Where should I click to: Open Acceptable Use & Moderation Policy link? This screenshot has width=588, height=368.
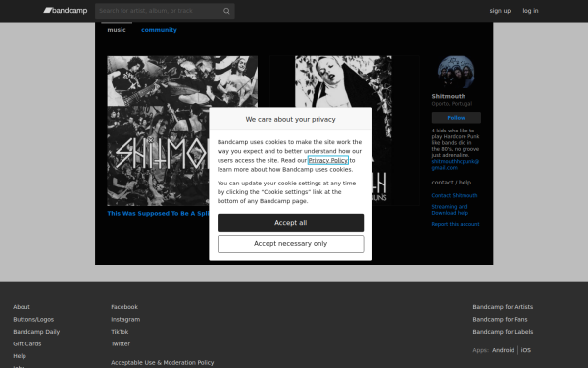(163, 363)
